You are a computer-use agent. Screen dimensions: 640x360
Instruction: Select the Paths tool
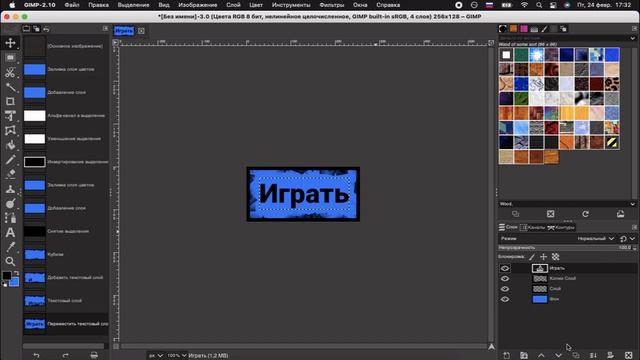(x=10, y=218)
